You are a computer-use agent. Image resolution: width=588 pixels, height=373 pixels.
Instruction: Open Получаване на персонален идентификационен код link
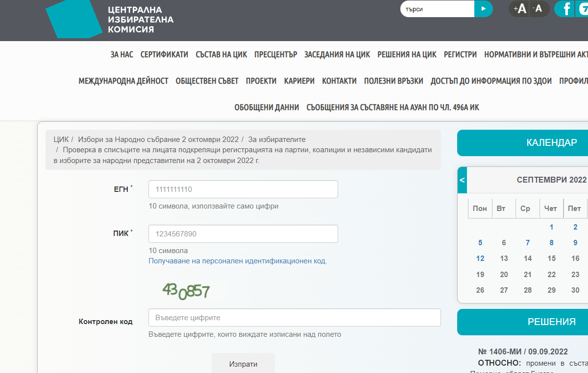[238, 261]
